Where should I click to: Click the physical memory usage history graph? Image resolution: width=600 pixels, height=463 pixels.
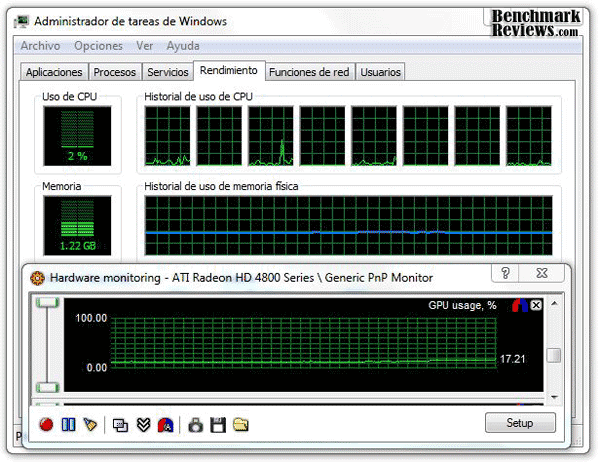(x=348, y=225)
